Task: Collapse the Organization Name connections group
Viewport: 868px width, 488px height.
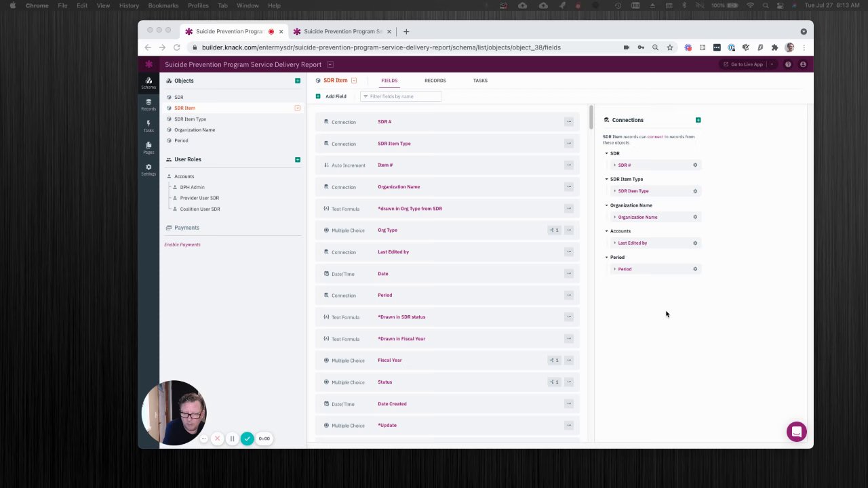Action: [x=607, y=205]
